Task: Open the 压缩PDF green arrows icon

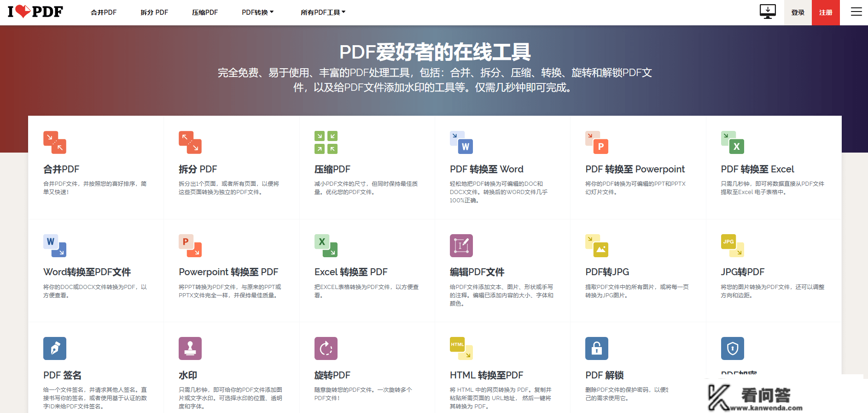Action: pos(326,142)
